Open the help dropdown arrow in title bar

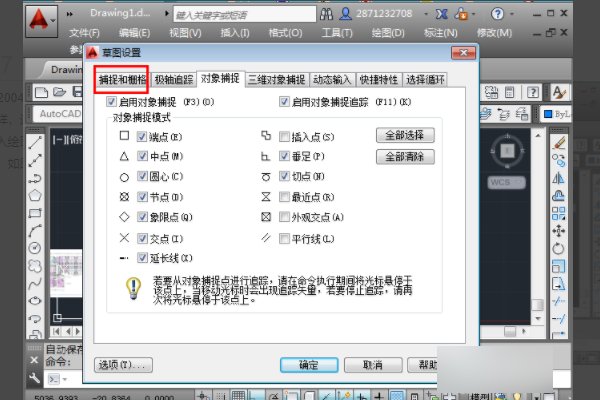pyautogui.click(x=512, y=15)
